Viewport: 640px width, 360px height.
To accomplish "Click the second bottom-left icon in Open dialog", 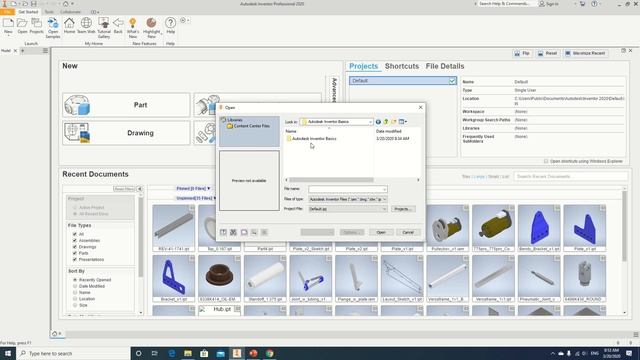I will [233, 232].
